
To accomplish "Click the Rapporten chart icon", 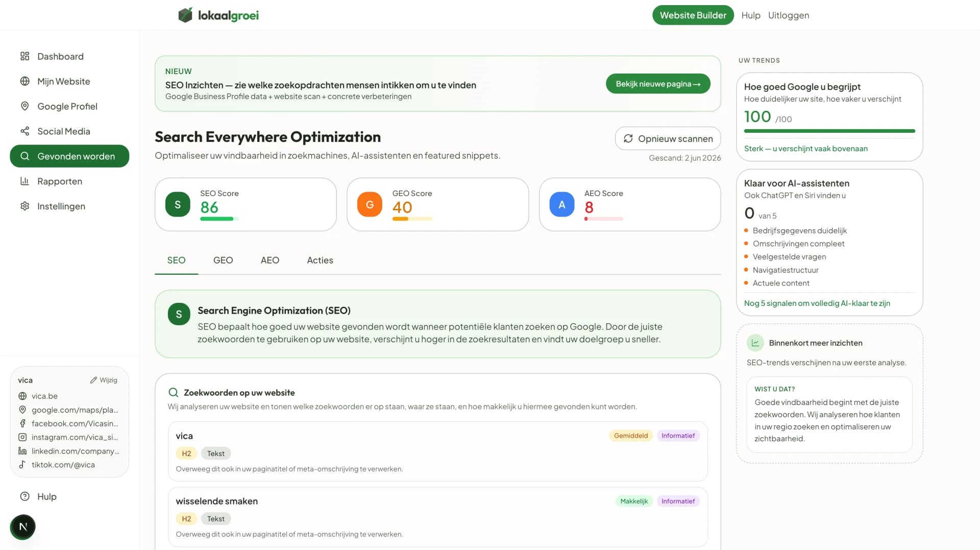I will (x=24, y=181).
